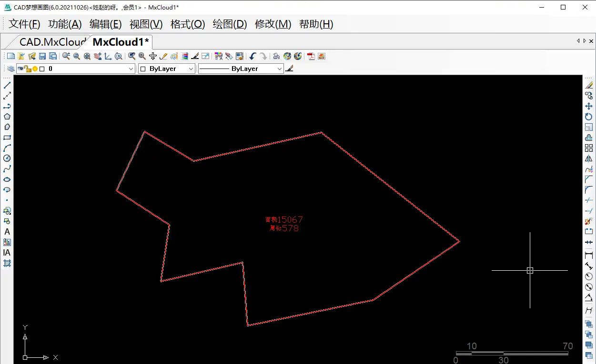Open the 功能(A) menu

pyautogui.click(x=65, y=24)
